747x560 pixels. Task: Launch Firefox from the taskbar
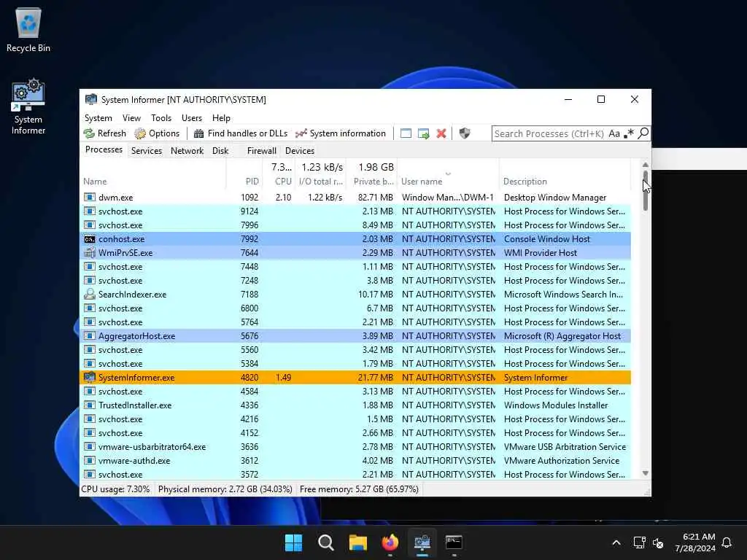pos(390,542)
